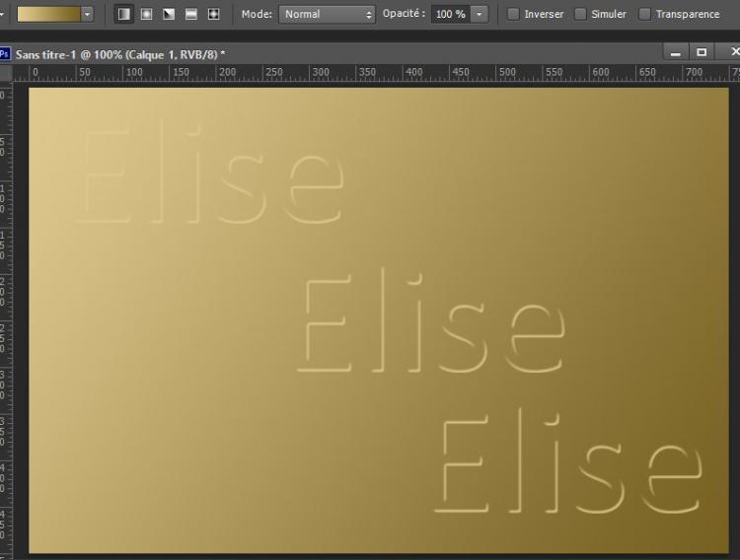Open the gradient editor preview swatch

pyautogui.click(x=47, y=14)
